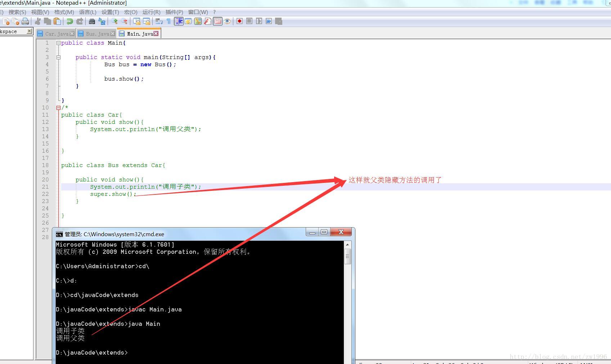Image resolution: width=611 pixels, height=364 pixels.
Task: Click 'public class Bus extends Car{' line
Action: pos(113,165)
